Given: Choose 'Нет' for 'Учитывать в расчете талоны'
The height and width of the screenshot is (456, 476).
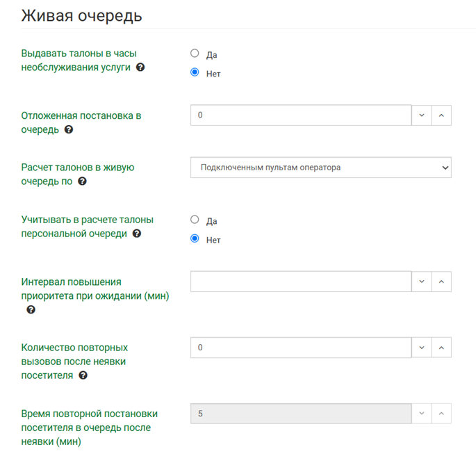Looking at the screenshot, I should (x=195, y=239).
